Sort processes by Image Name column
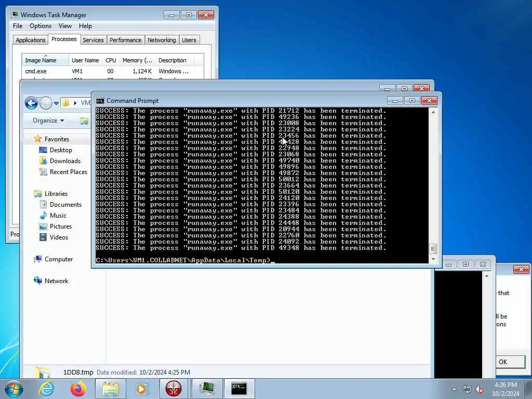This screenshot has width=532, height=399. [45, 60]
